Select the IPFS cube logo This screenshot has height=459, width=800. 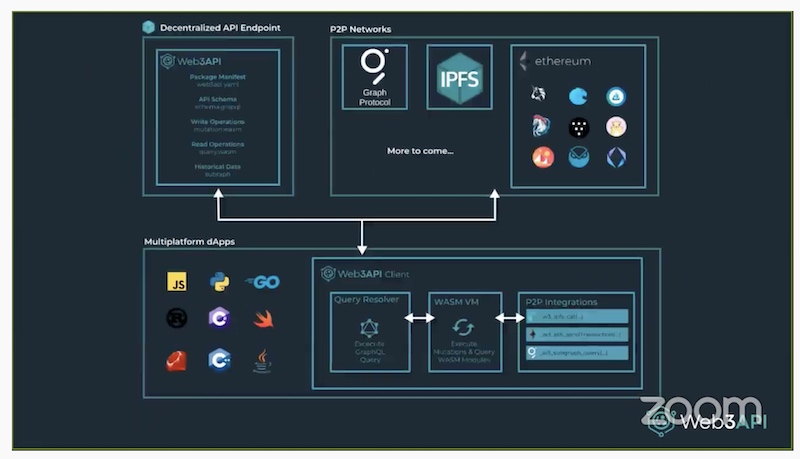point(460,78)
